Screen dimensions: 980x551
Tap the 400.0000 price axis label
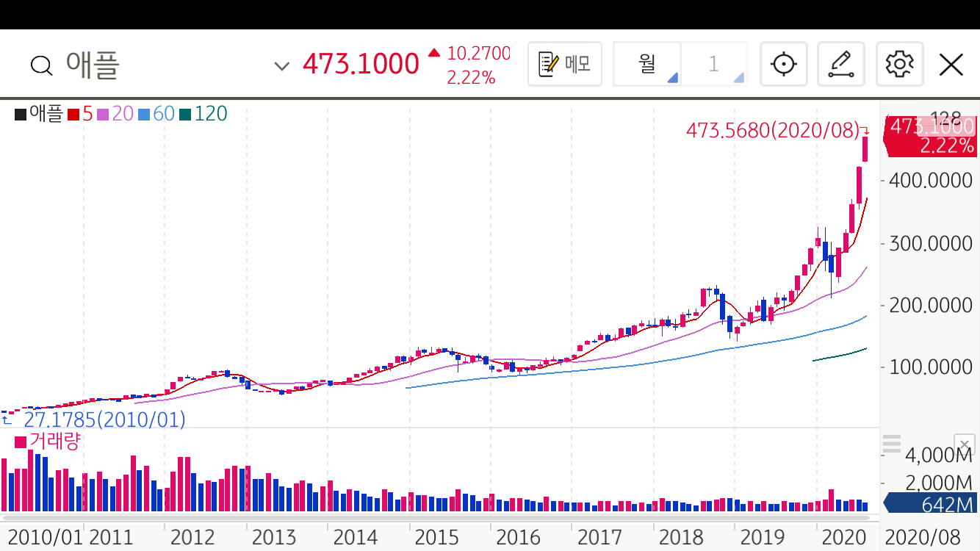click(931, 181)
